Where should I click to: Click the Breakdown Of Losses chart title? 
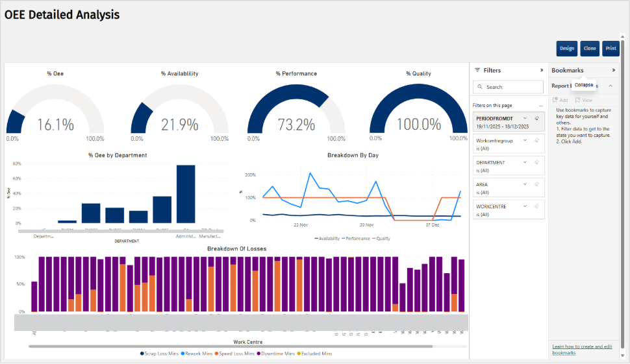236,249
